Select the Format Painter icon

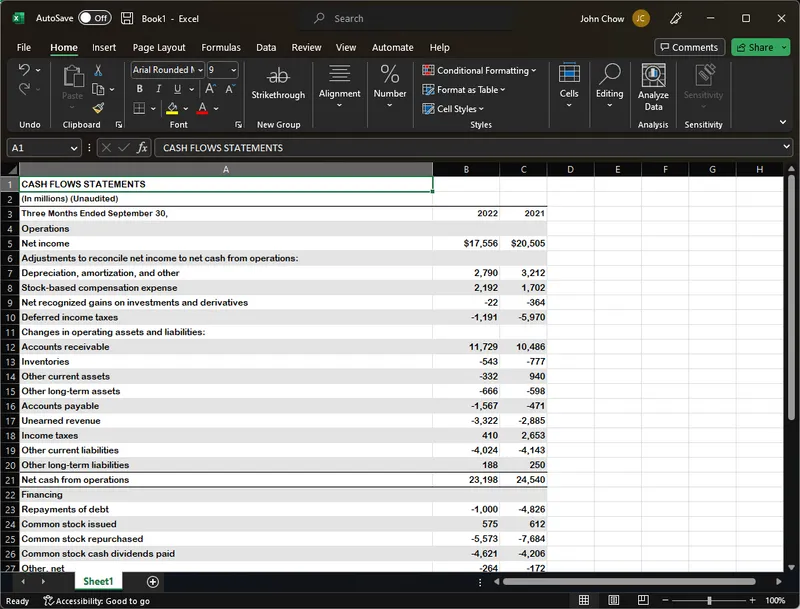tap(98, 108)
